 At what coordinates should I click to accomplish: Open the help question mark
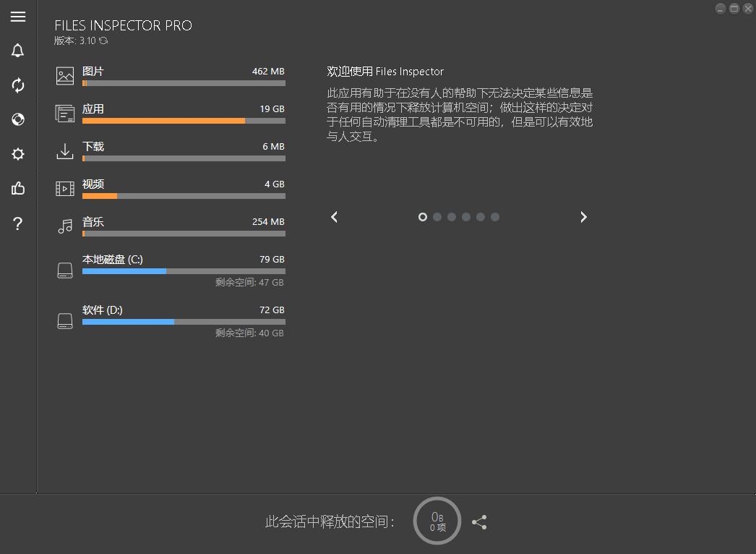pos(17,223)
